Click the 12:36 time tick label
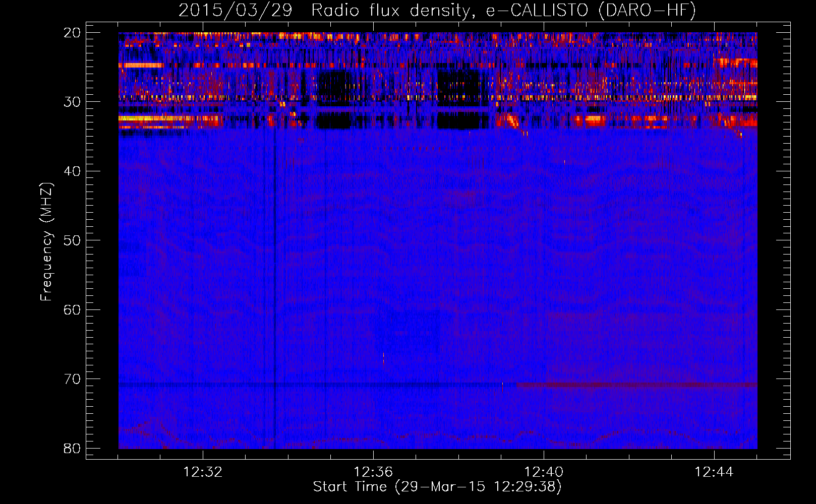This screenshot has width=816, height=504. click(x=373, y=472)
